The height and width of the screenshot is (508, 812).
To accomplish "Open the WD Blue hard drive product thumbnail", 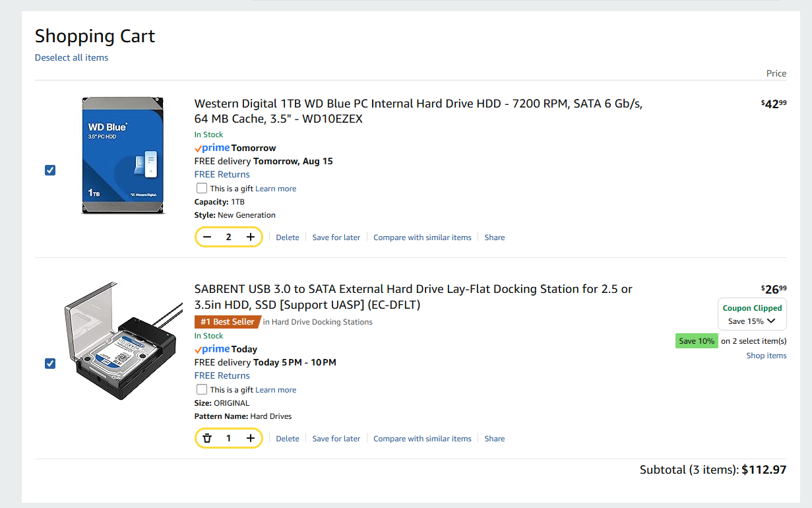I will tap(123, 156).
